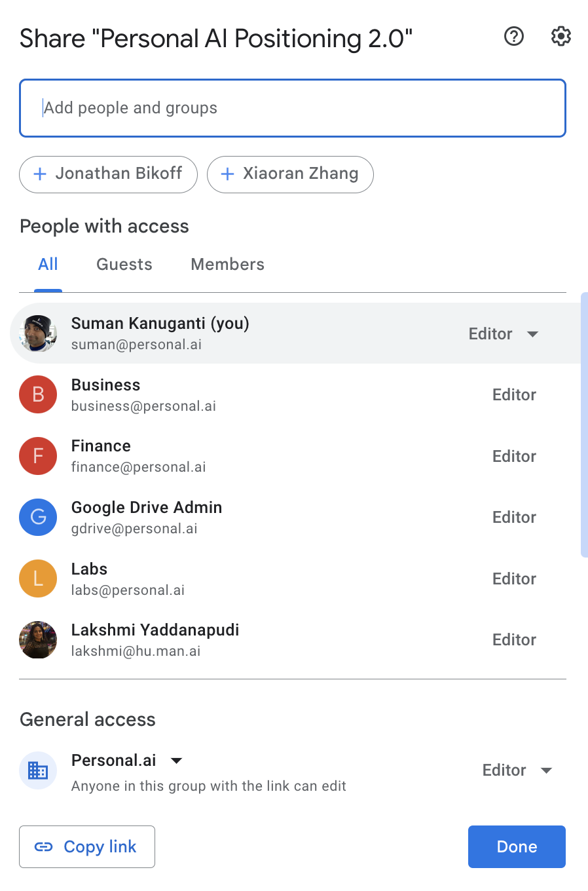
Task: Add suggested person Xiaoran Zhang
Action: tap(290, 174)
